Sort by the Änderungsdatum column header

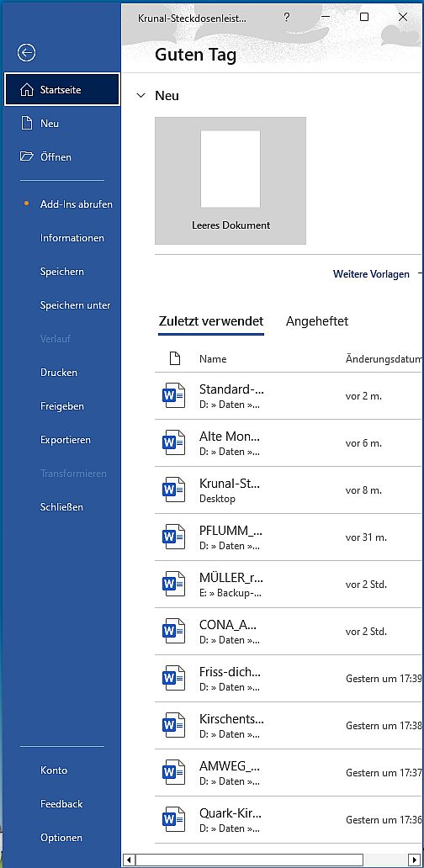(x=383, y=358)
